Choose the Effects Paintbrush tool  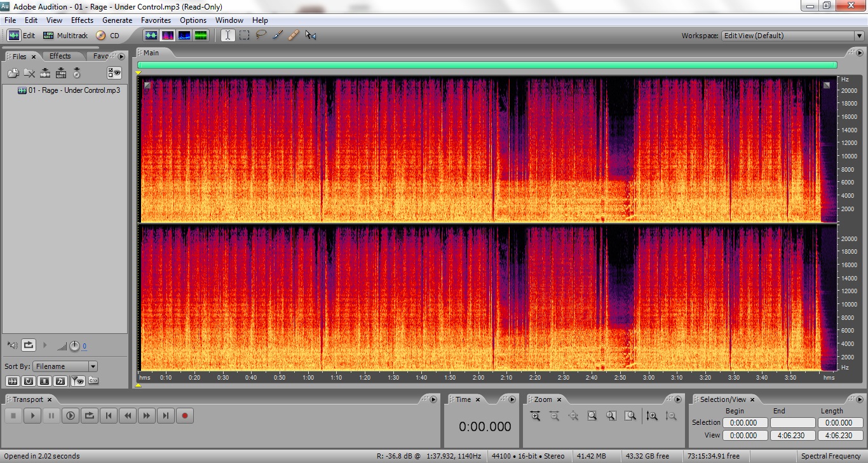(277, 36)
